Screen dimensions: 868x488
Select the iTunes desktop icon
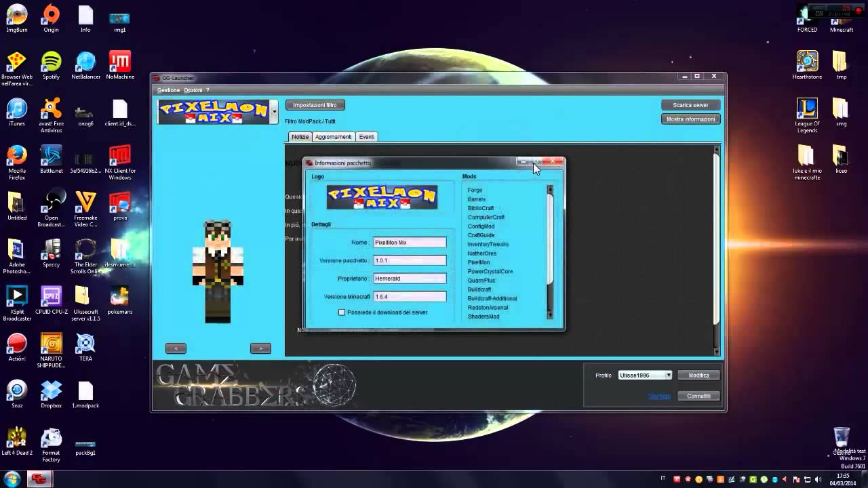tap(17, 112)
